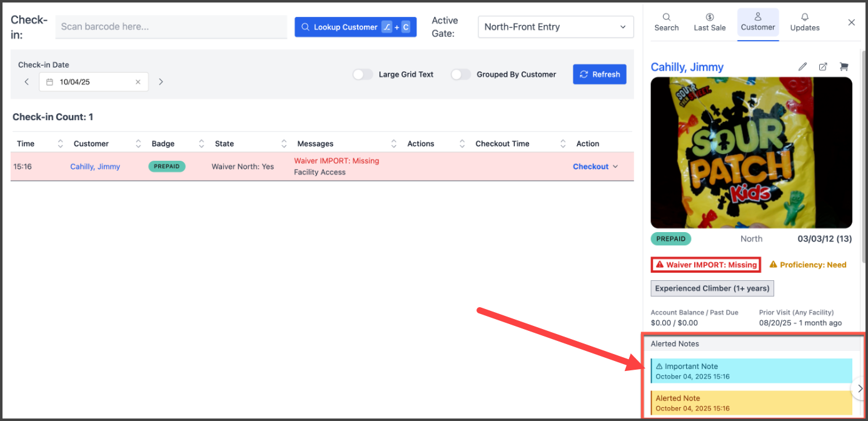Screen dimensions: 868x421
Task: Advance to next check-in date arrow
Action: point(161,82)
